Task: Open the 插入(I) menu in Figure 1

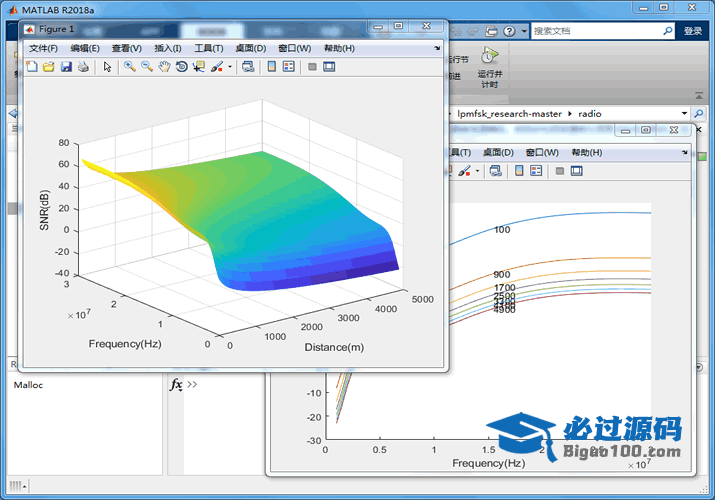Action: (167, 48)
